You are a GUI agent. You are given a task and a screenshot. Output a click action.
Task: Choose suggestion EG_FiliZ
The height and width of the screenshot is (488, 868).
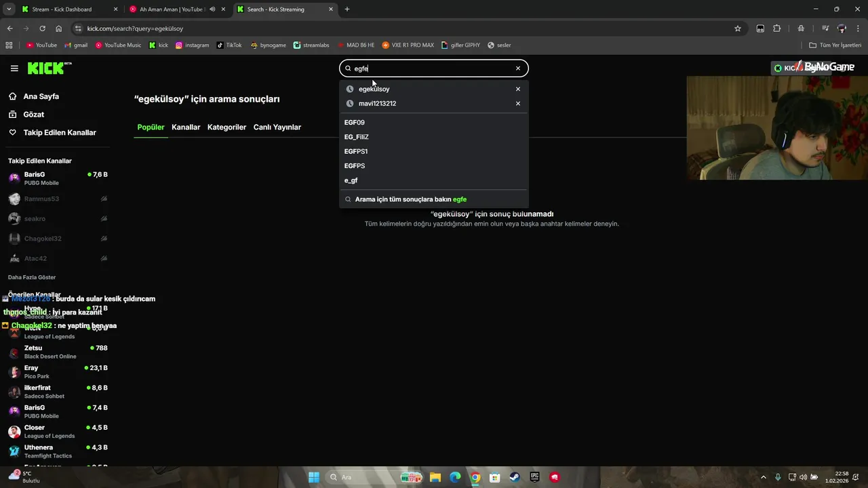(357, 137)
